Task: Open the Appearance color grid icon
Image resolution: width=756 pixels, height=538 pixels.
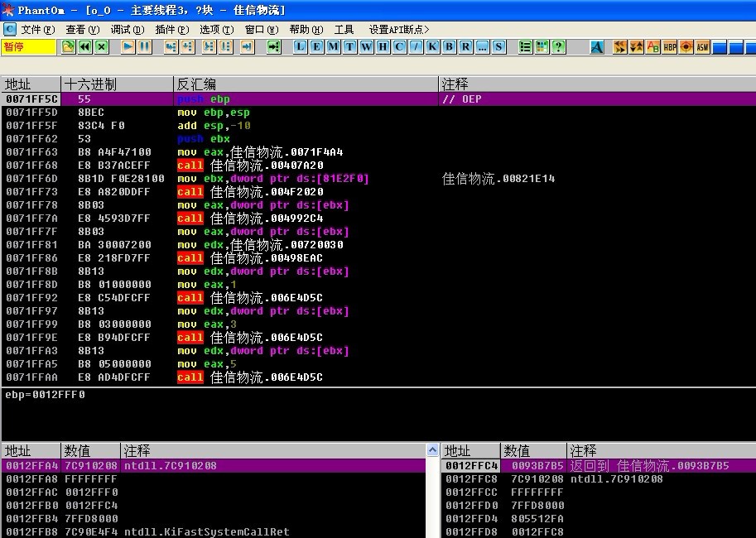Action: (542, 46)
